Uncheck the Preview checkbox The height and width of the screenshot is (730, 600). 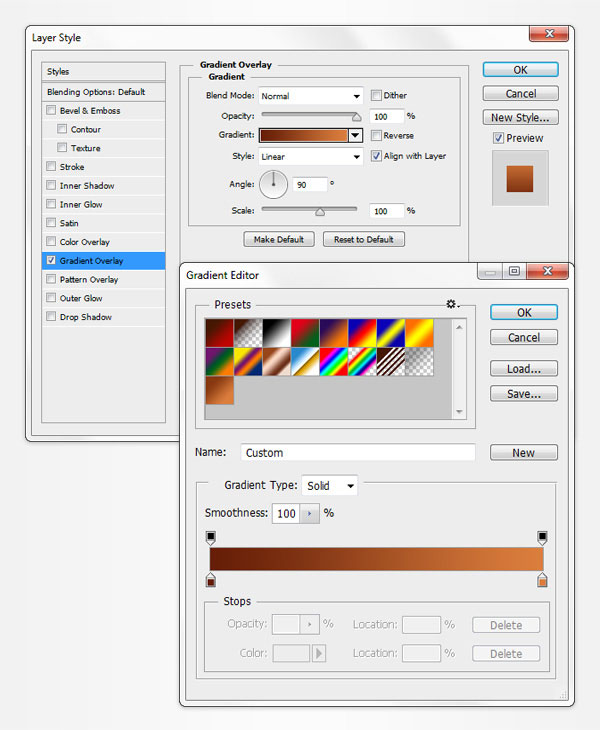click(499, 138)
